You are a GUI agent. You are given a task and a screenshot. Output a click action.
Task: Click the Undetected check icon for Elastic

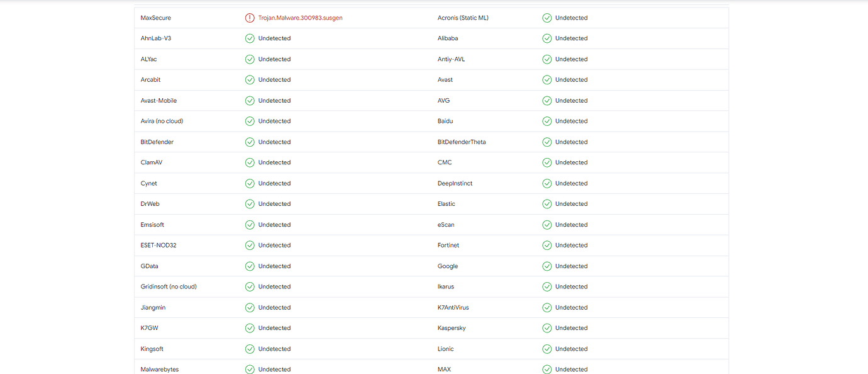pyautogui.click(x=547, y=203)
